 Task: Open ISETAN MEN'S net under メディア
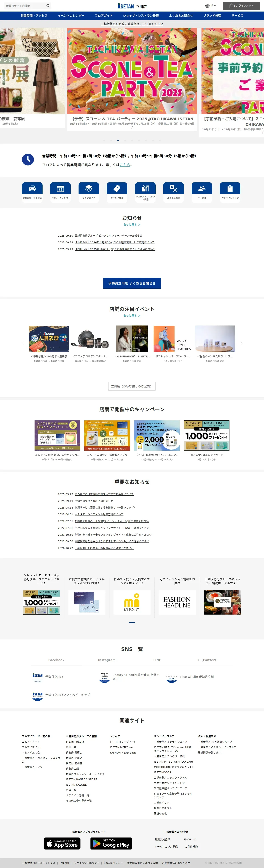pos(122,747)
